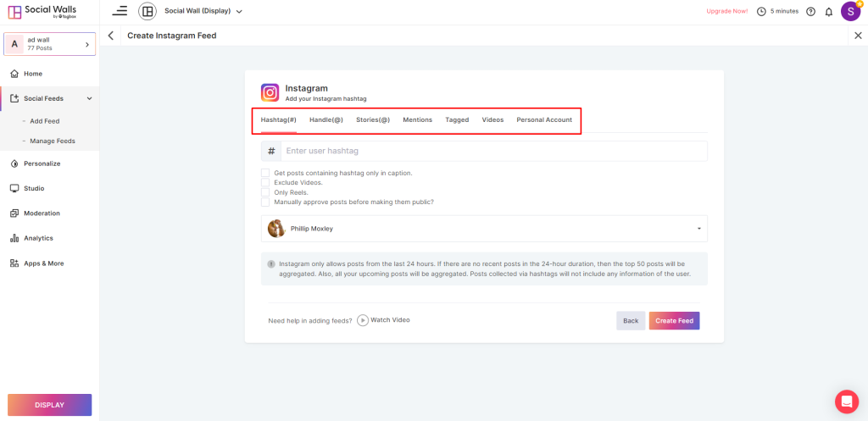The image size is (868, 421).
Task: Open the Analytics menu label
Action: pos(38,238)
